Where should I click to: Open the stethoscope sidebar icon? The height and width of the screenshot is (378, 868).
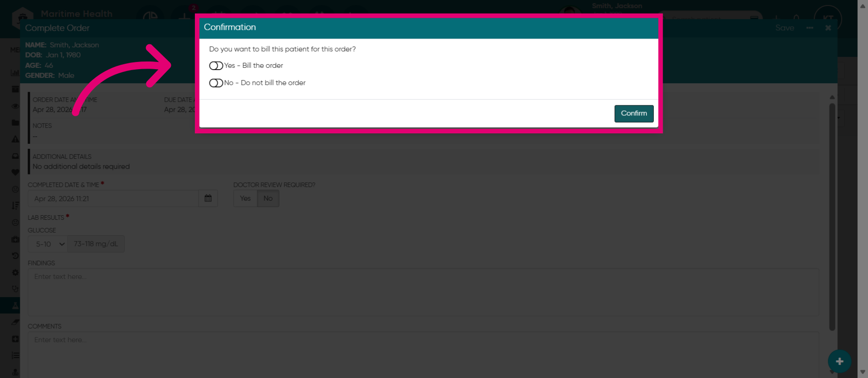click(15, 289)
